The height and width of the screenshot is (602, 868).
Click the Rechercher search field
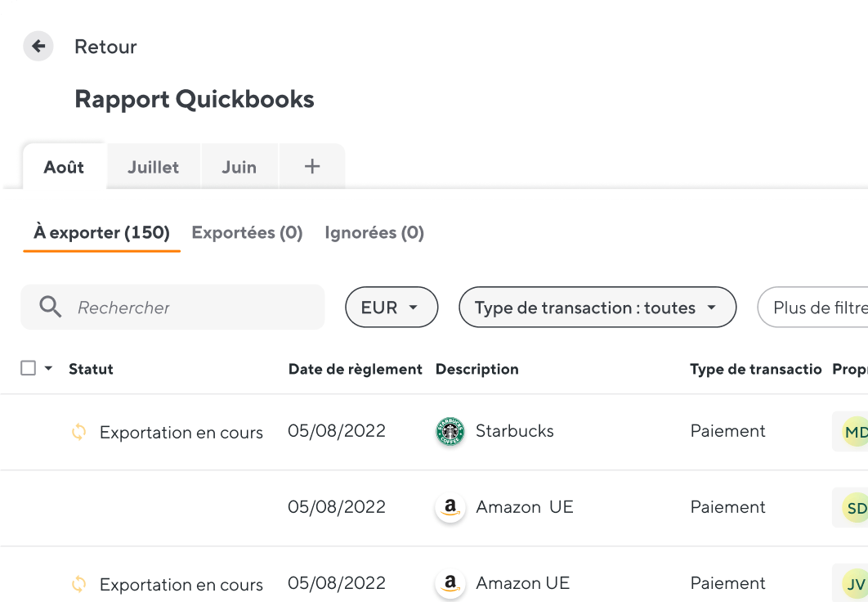pos(172,308)
